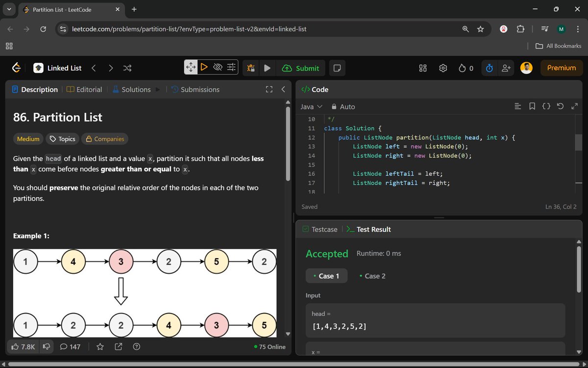
Task: Bookmark this page with the star
Action: [x=481, y=29]
